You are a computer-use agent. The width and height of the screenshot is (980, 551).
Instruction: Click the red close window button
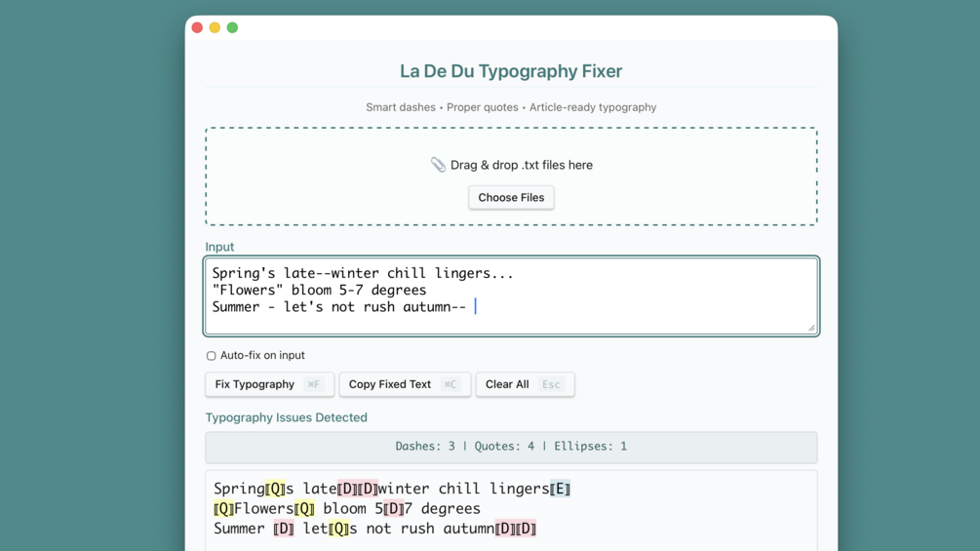[197, 27]
